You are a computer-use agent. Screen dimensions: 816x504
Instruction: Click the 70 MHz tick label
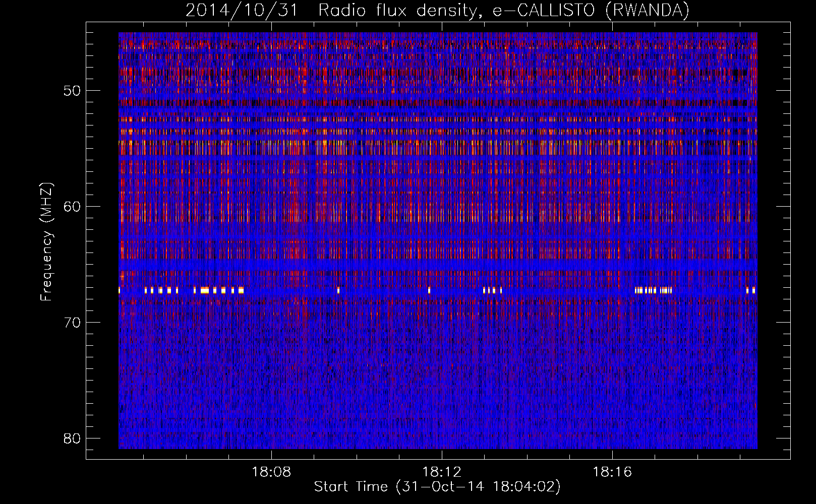click(72, 323)
